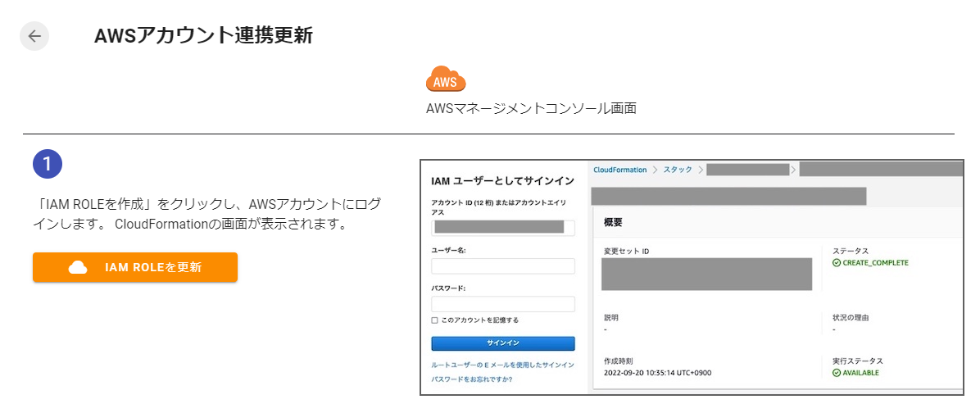Viewport: 980px width, 404px height.
Task: Click the blue step 1 number badge
Action: point(48,163)
